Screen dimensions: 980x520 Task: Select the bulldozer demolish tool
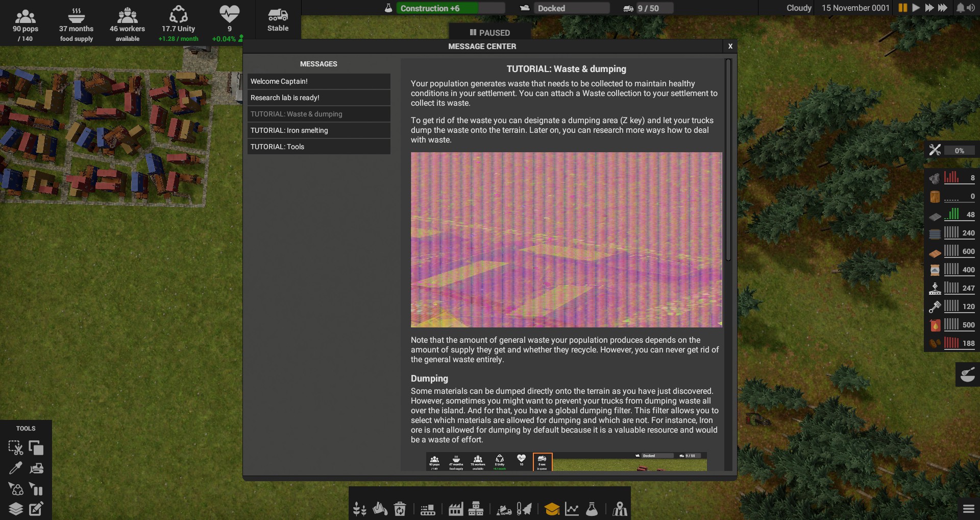[x=37, y=468]
